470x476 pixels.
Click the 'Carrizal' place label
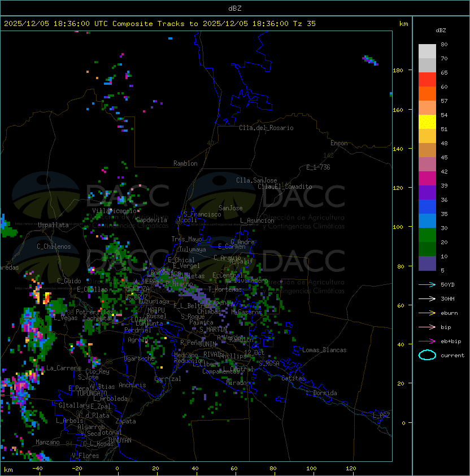tap(168, 379)
